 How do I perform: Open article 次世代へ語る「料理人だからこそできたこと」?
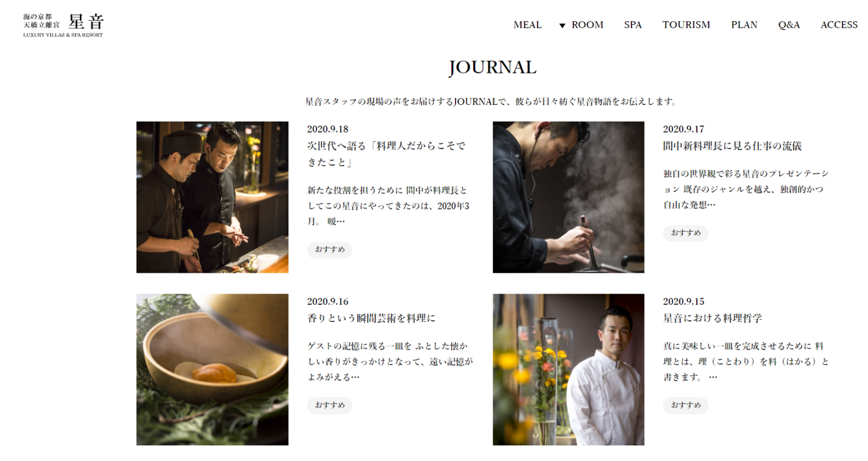point(387,154)
